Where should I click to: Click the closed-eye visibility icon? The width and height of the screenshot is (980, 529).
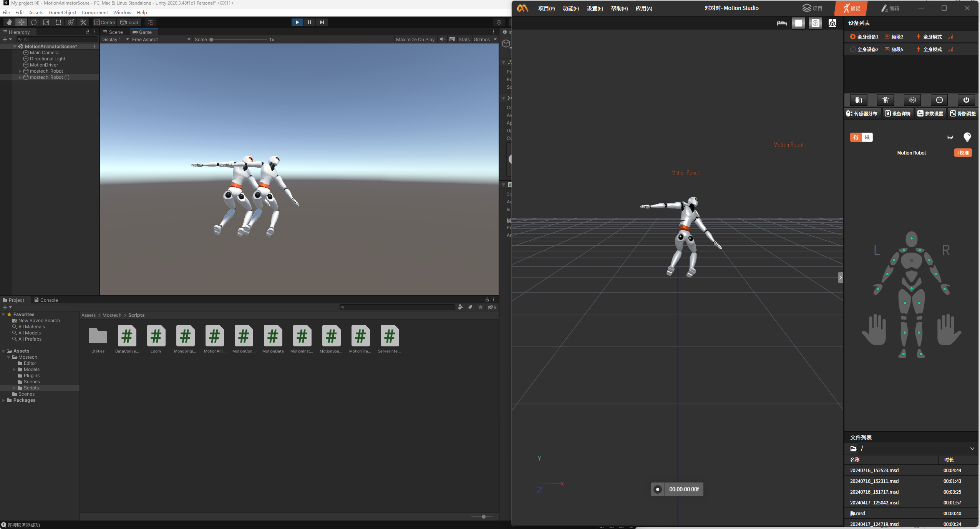coord(950,137)
